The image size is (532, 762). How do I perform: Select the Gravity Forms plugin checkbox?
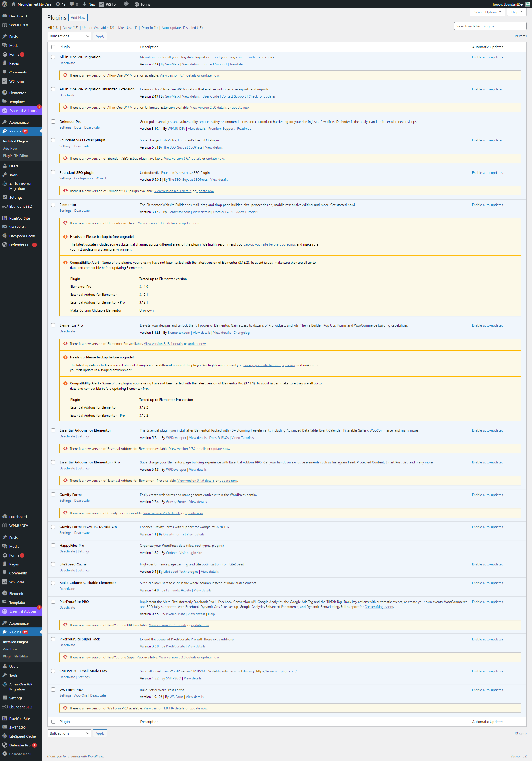pyautogui.click(x=53, y=495)
